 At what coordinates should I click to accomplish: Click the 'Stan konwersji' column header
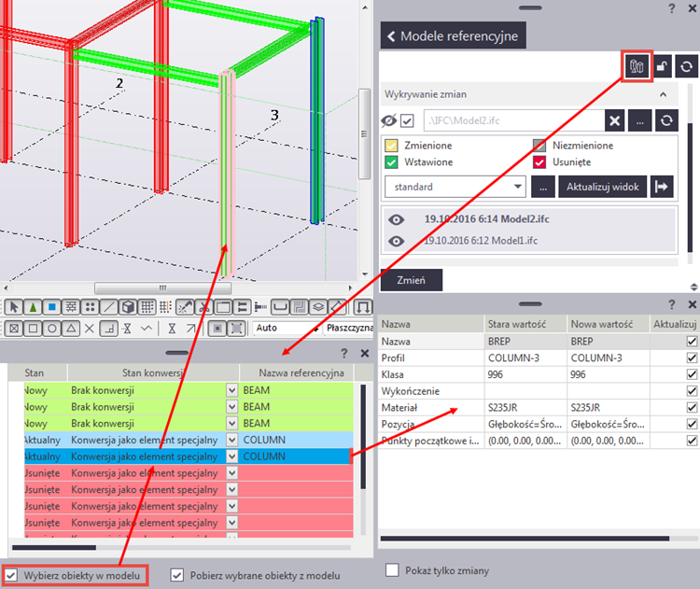(x=152, y=372)
